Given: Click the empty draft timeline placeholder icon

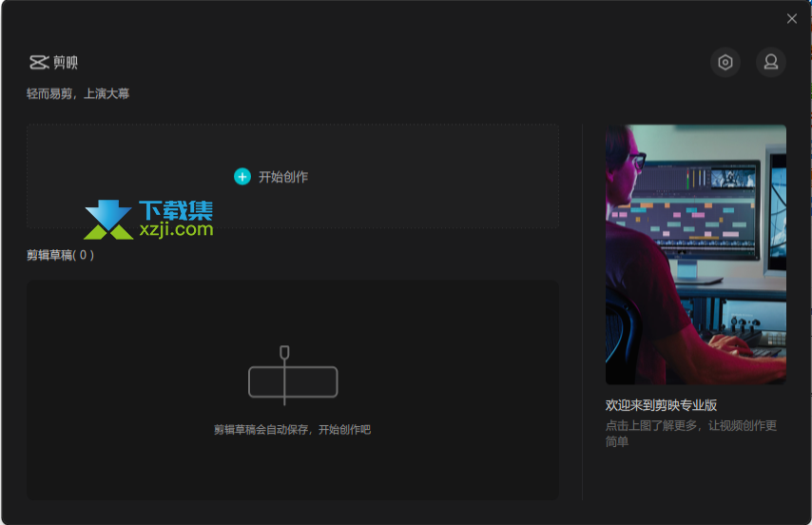Looking at the screenshot, I should (293, 376).
